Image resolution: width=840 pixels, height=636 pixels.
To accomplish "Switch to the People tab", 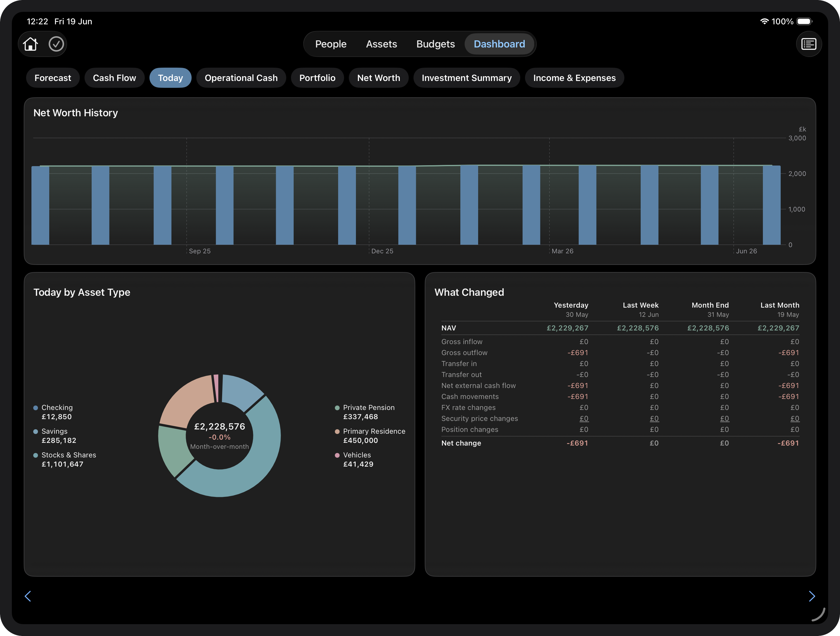I will [331, 44].
